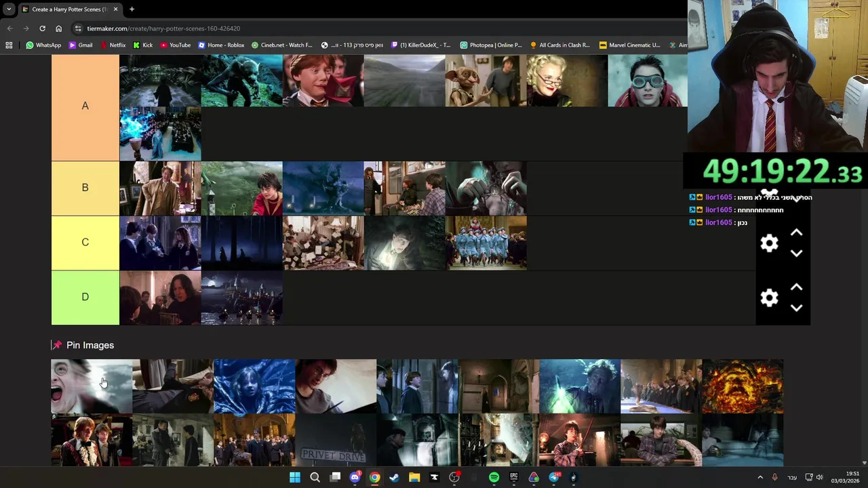Open Epic Games Launcher from taskbar

(x=514, y=477)
